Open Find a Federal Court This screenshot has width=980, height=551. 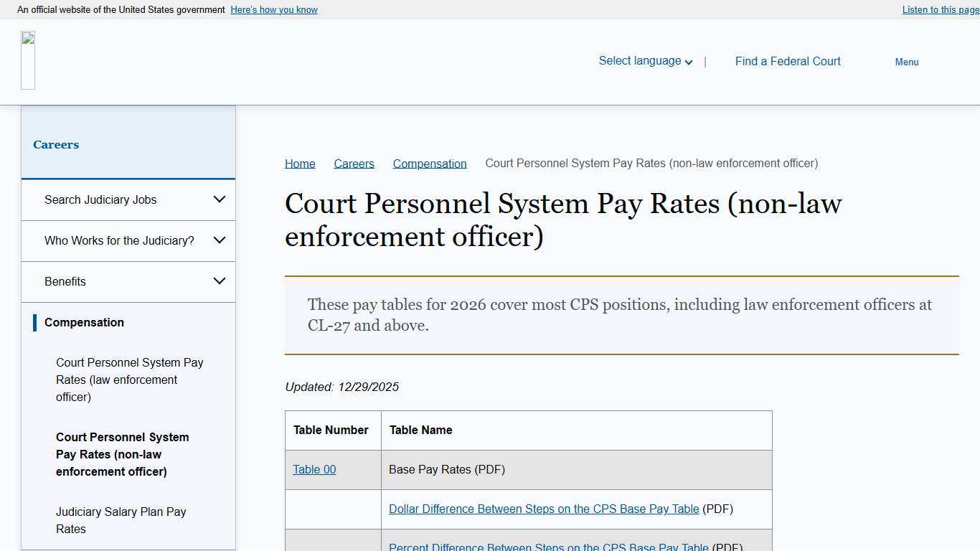[x=787, y=61]
